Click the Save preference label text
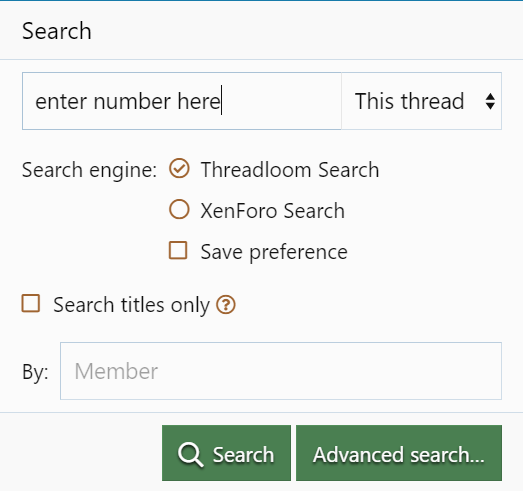This screenshot has height=491, width=523. [274, 252]
